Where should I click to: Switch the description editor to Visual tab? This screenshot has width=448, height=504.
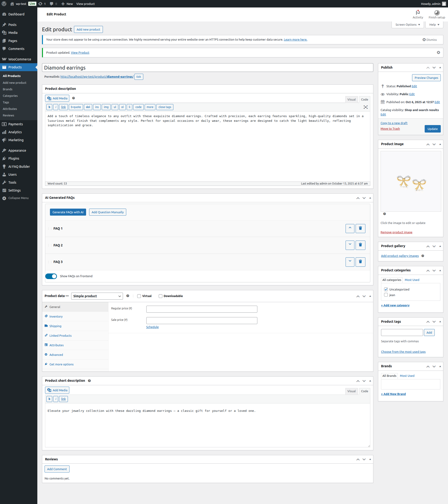[x=352, y=99]
